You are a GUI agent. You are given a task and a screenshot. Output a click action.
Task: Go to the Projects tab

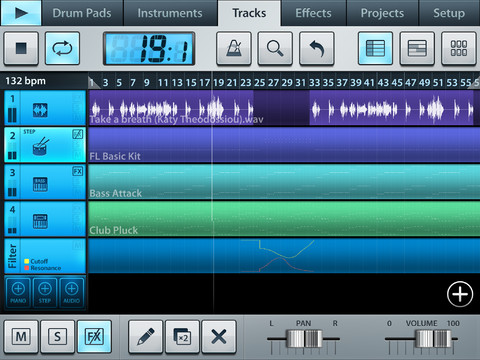pyautogui.click(x=382, y=13)
